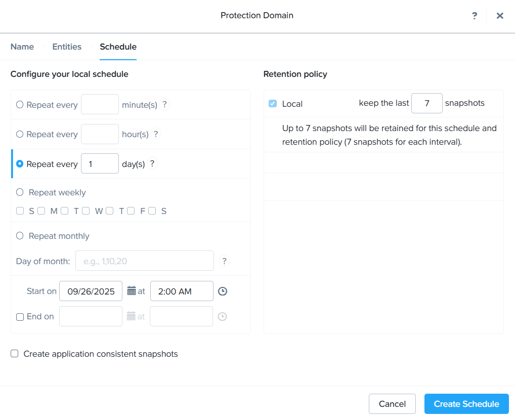
Task: Check Create application consistent snapshots
Action: pyautogui.click(x=15, y=354)
